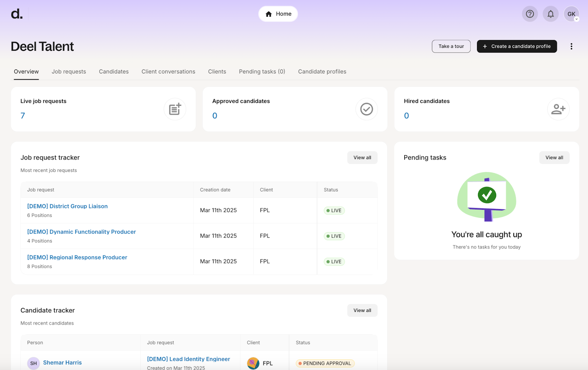
Task: Click Take a tour button
Action: click(451, 46)
